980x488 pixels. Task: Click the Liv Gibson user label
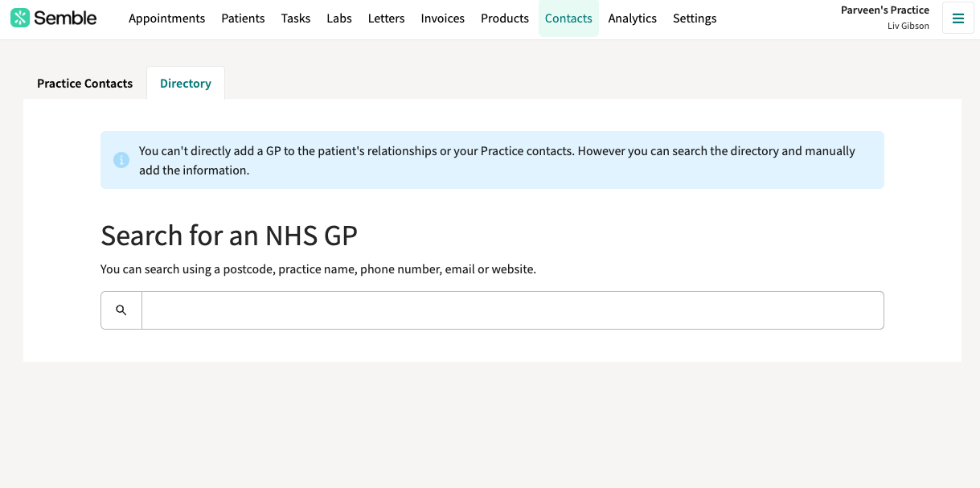click(x=908, y=26)
